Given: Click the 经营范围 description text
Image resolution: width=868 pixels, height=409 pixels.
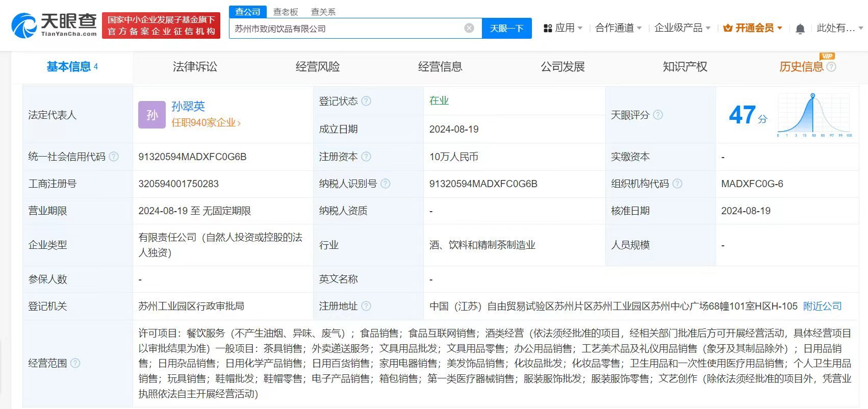Looking at the screenshot, I should tap(495, 363).
